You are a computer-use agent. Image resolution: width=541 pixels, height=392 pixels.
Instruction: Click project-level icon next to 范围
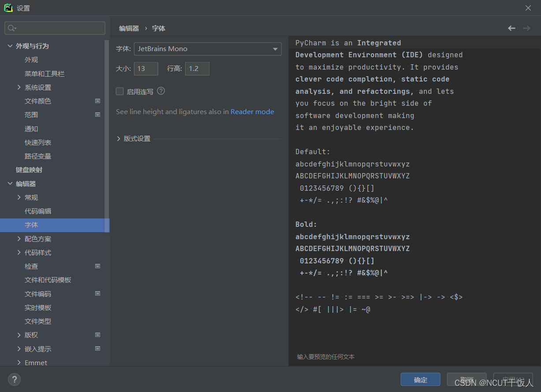tap(98, 115)
